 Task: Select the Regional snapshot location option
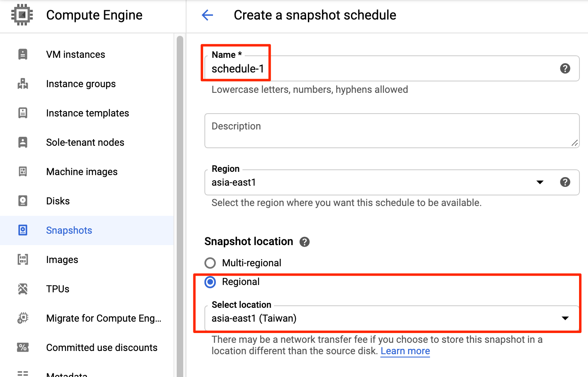click(x=210, y=282)
